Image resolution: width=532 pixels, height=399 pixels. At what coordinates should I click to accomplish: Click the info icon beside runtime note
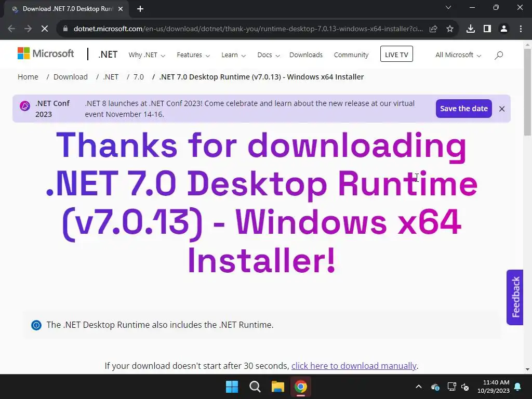pos(36,325)
